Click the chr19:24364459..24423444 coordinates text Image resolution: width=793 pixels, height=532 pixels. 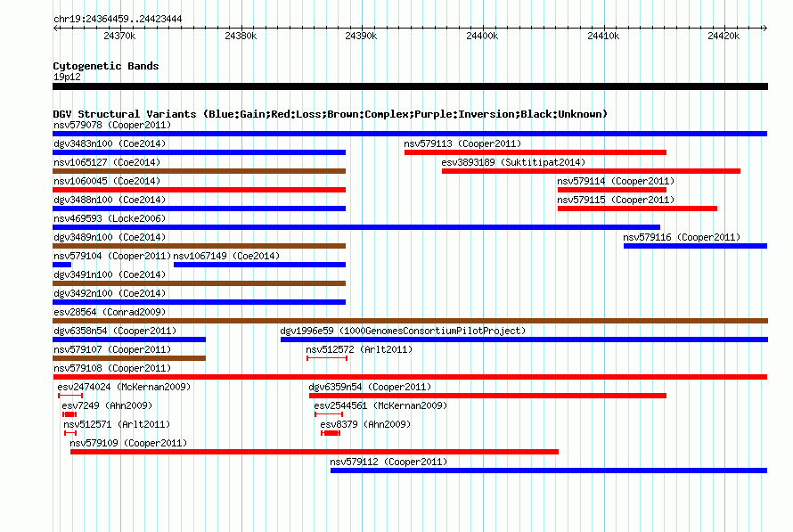coord(118,19)
